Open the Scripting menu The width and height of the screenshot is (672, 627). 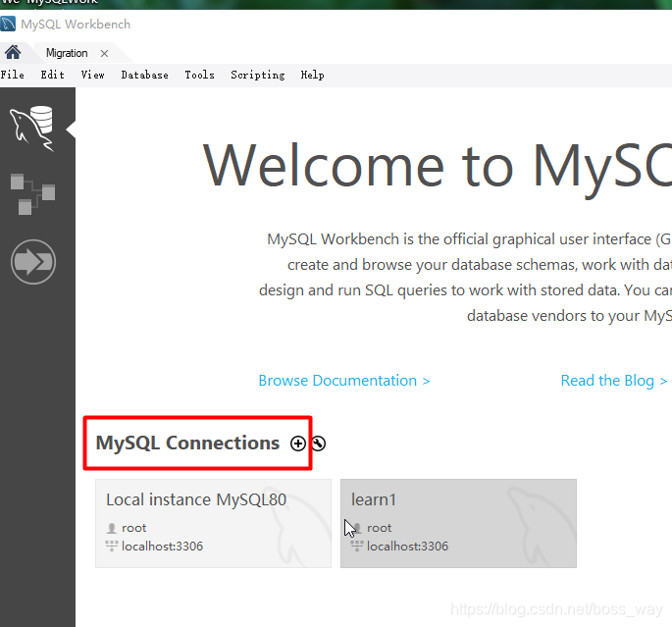click(258, 75)
